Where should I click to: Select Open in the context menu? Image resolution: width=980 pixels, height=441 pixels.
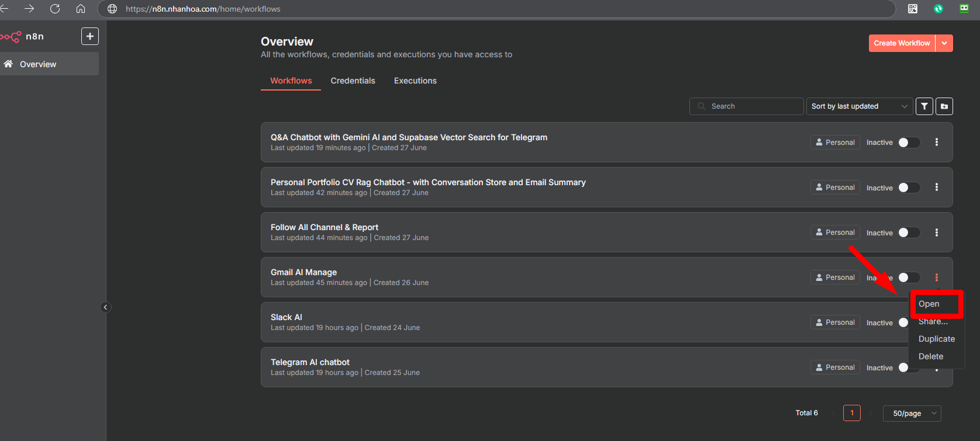tap(936, 304)
